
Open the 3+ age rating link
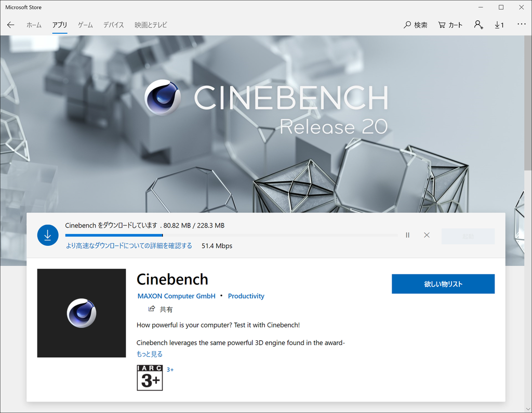point(170,369)
